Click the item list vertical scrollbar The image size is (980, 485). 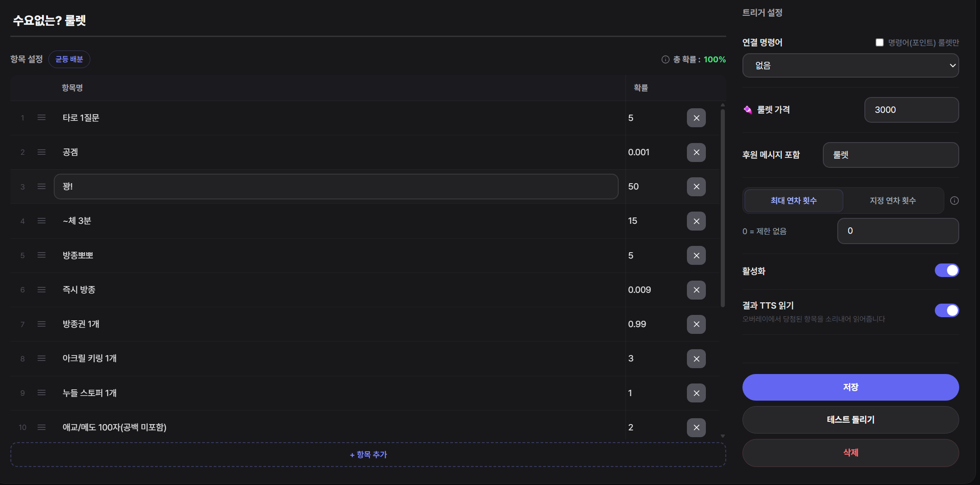point(723,208)
